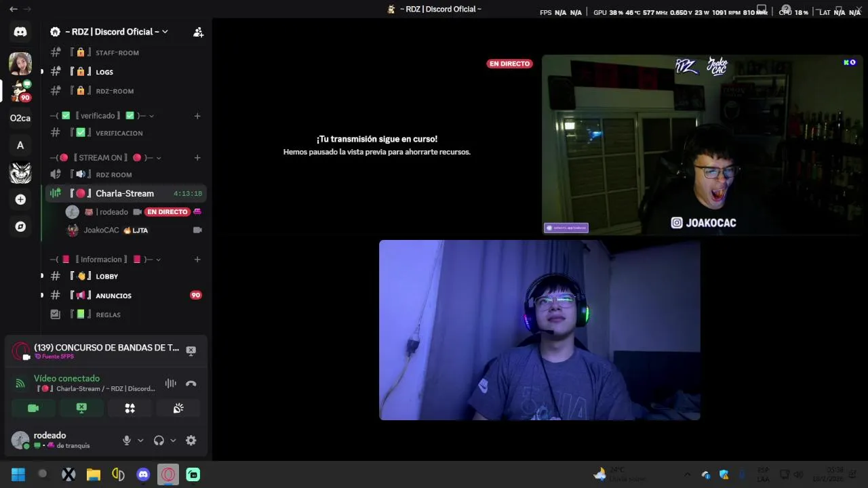This screenshot has width=868, height=488.
Task: Open the reglas channel
Action: 125,314
